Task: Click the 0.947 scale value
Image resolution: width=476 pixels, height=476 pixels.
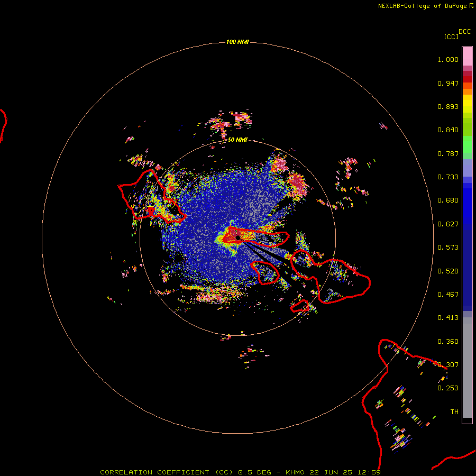Action: coord(448,83)
